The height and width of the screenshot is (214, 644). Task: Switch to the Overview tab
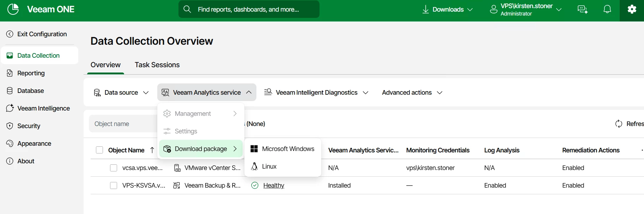click(x=105, y=65)
